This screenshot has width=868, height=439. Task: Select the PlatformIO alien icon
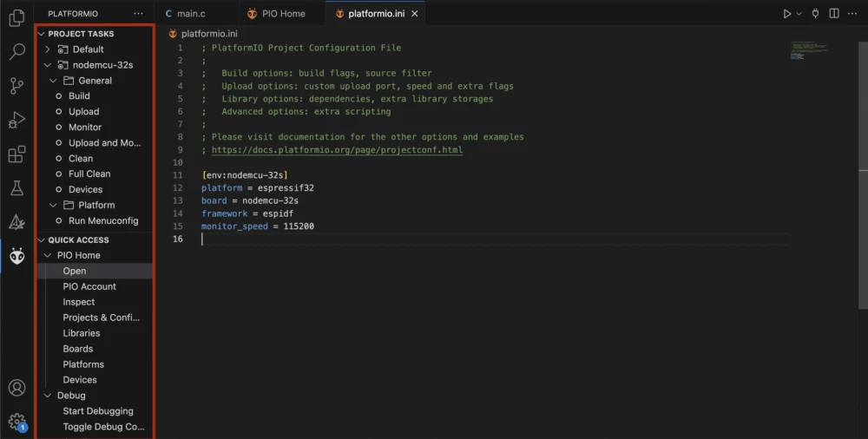coord(16,256)
